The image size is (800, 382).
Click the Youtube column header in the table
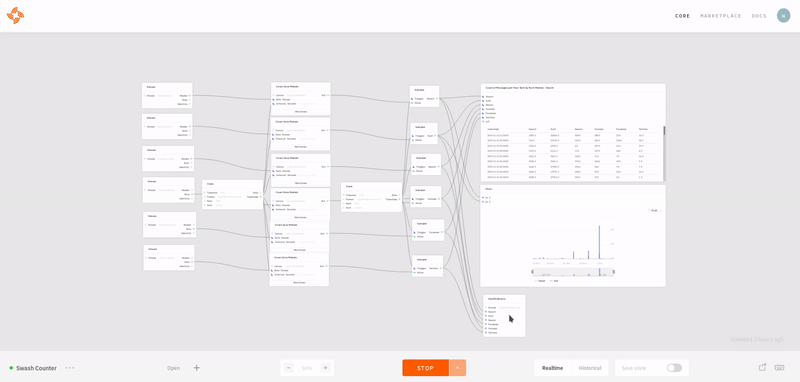point(598,130)
